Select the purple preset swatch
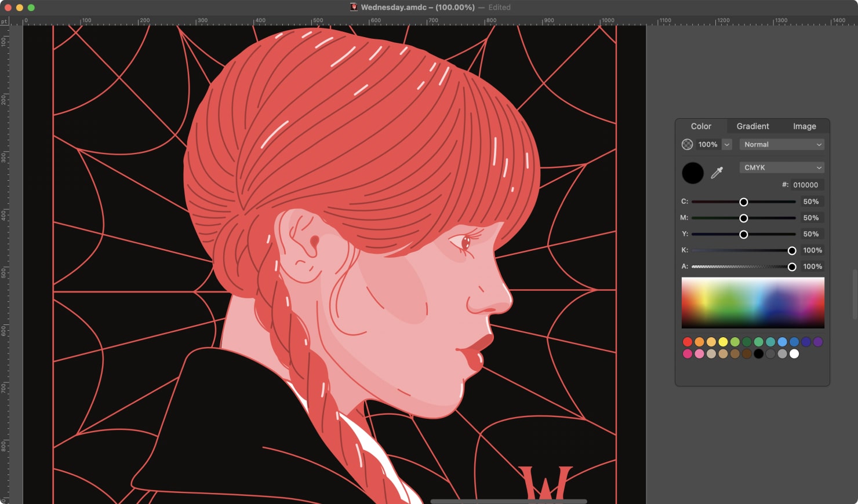 (818, 342)
